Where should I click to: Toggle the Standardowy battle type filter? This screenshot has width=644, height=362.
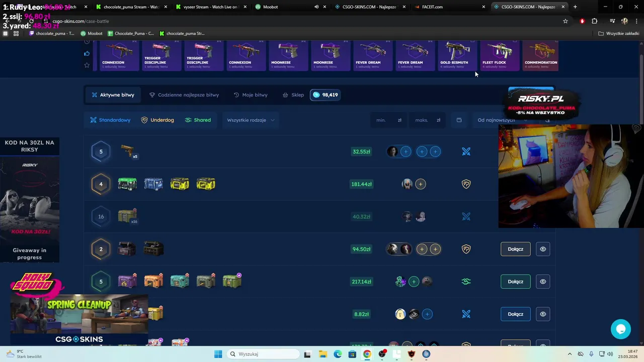tap(110, 120)
